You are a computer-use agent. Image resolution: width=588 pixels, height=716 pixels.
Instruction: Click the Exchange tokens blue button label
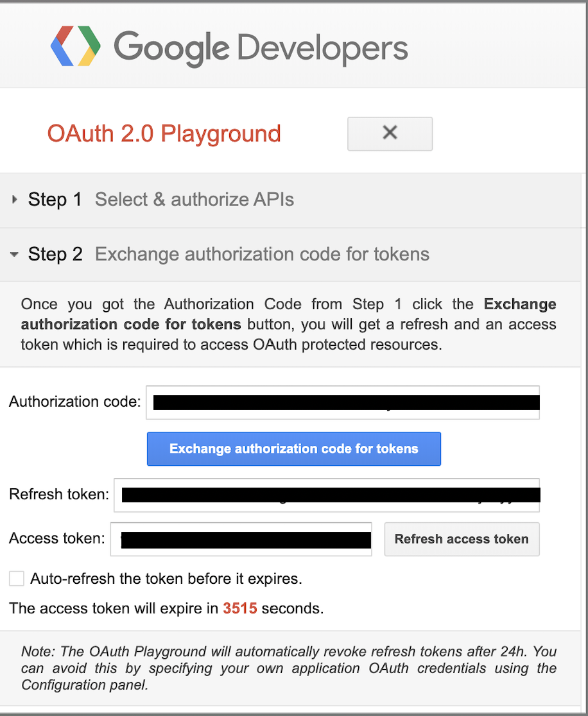click(294, 448)
